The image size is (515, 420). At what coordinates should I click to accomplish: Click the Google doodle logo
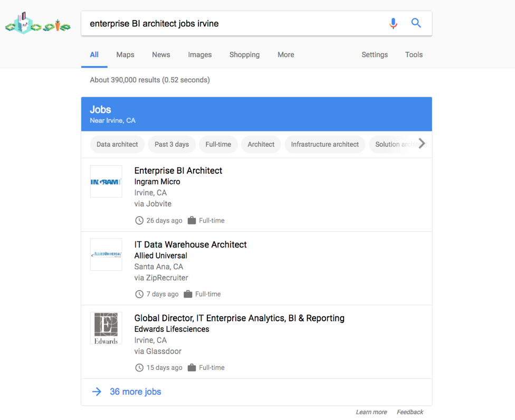click(x=38, y=23)
